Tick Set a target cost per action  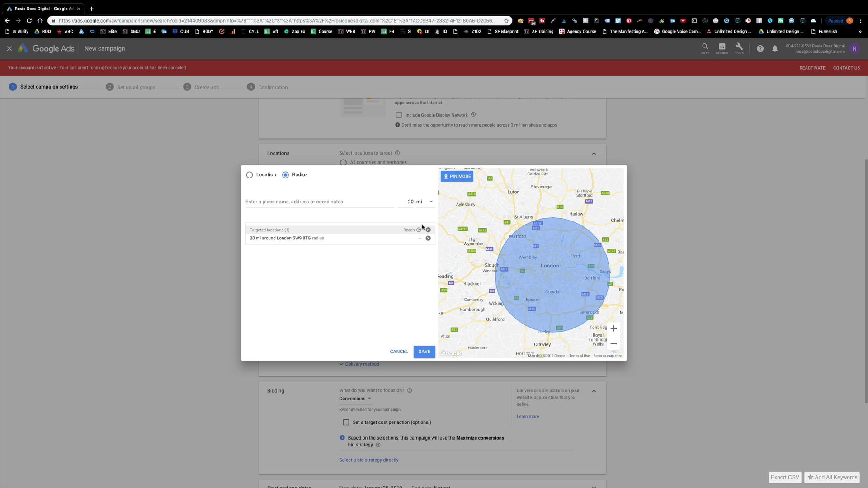(346, 422)
